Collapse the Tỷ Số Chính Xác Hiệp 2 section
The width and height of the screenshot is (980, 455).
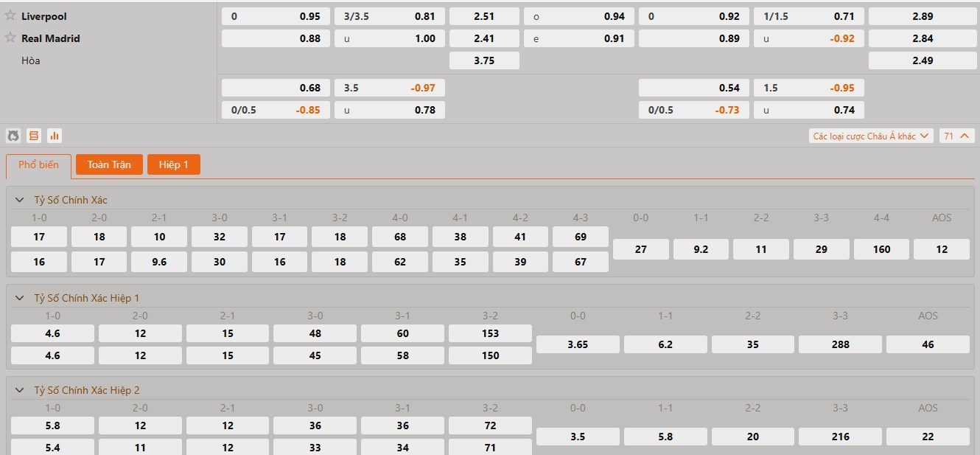coord(20,390)
